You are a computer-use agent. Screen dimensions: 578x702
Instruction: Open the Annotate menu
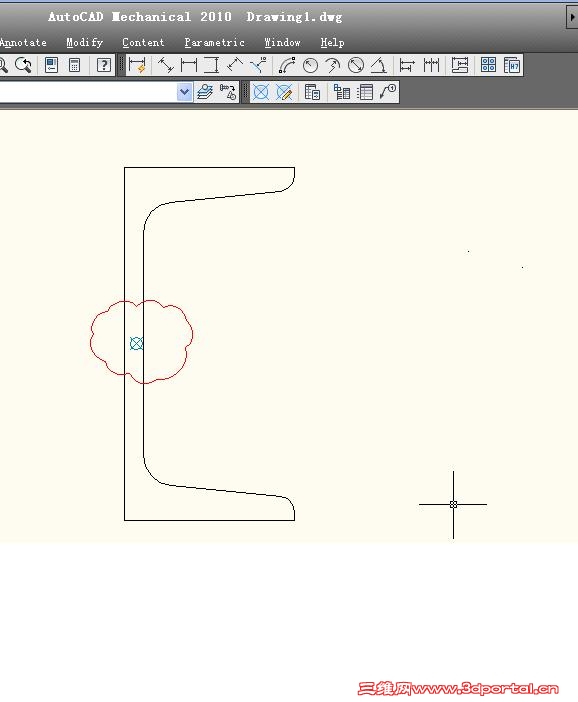[23, 43]
